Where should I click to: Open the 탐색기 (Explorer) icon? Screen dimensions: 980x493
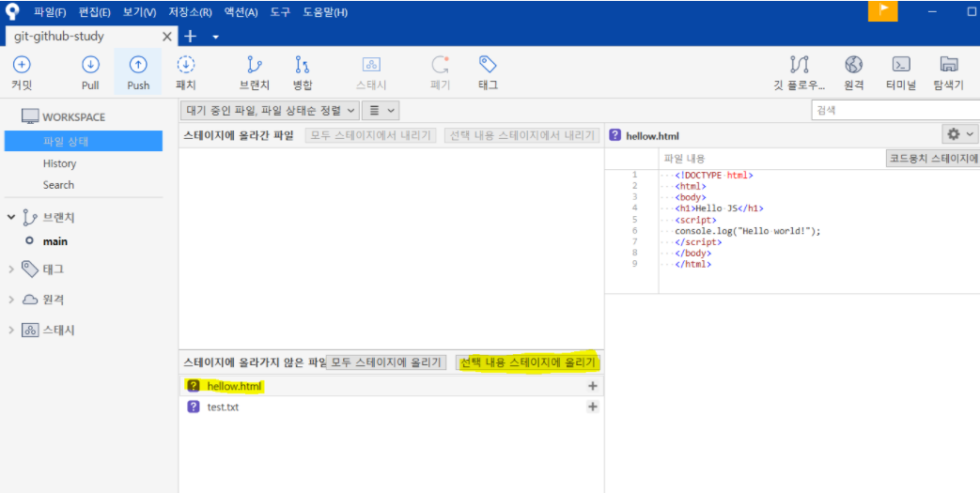[x=949, y=65]
